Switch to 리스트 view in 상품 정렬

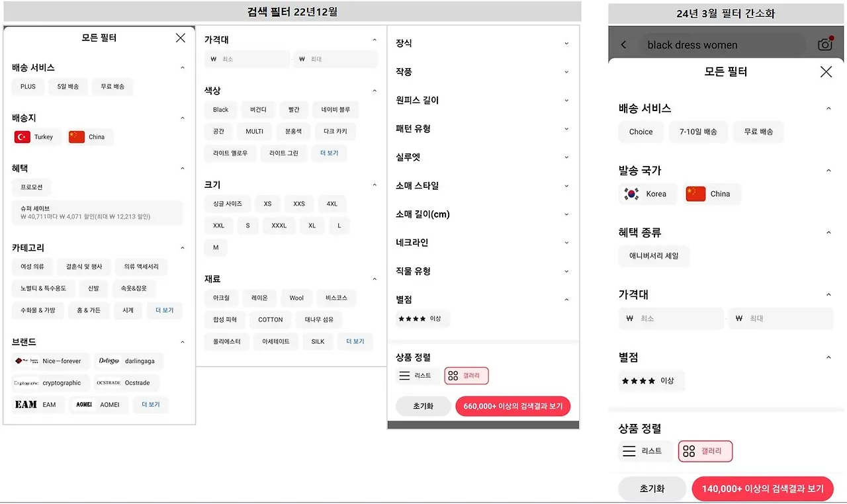(417, 375)
